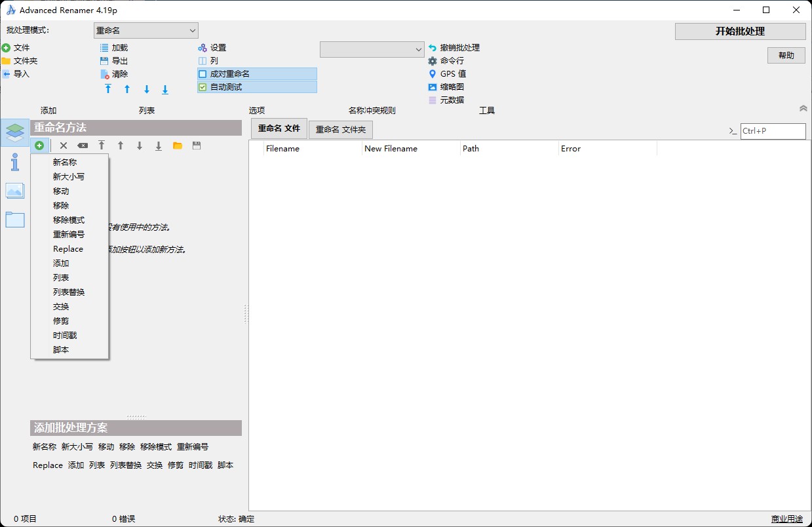Screen dimensions: 812x527
Task: Disable the 自动测试 checkbox
Action: coord(202,87)
